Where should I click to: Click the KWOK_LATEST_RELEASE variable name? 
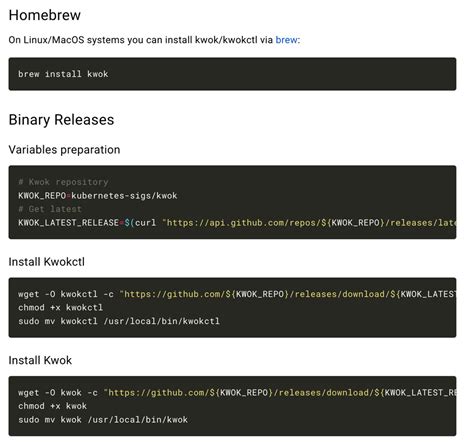click(68, 223)
